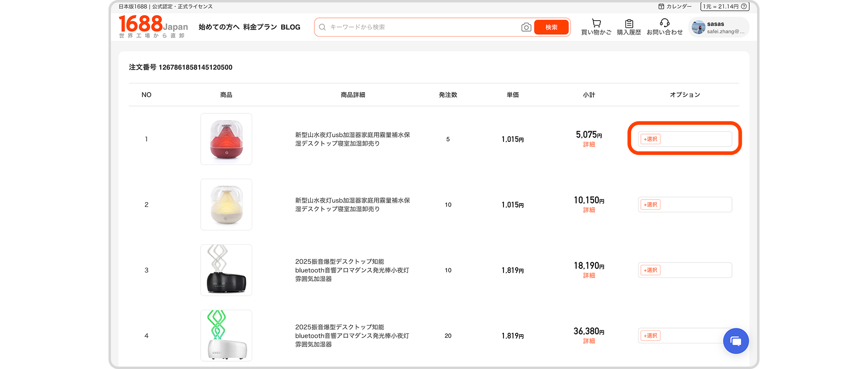
Task: Open option selector for item 1
Action: click(x=651, y=139)
